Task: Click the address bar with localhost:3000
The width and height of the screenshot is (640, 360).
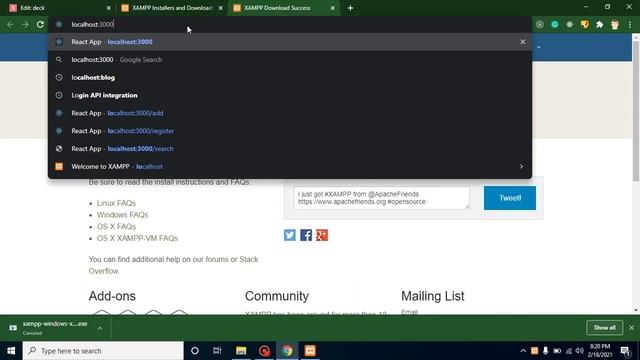Action: (x=290, y=24)
